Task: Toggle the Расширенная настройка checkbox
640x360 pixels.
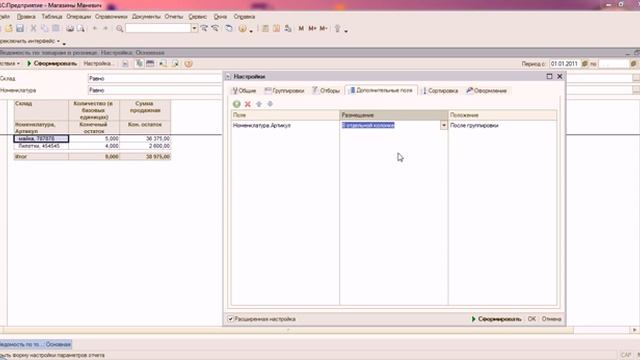Action: [231, 319]
